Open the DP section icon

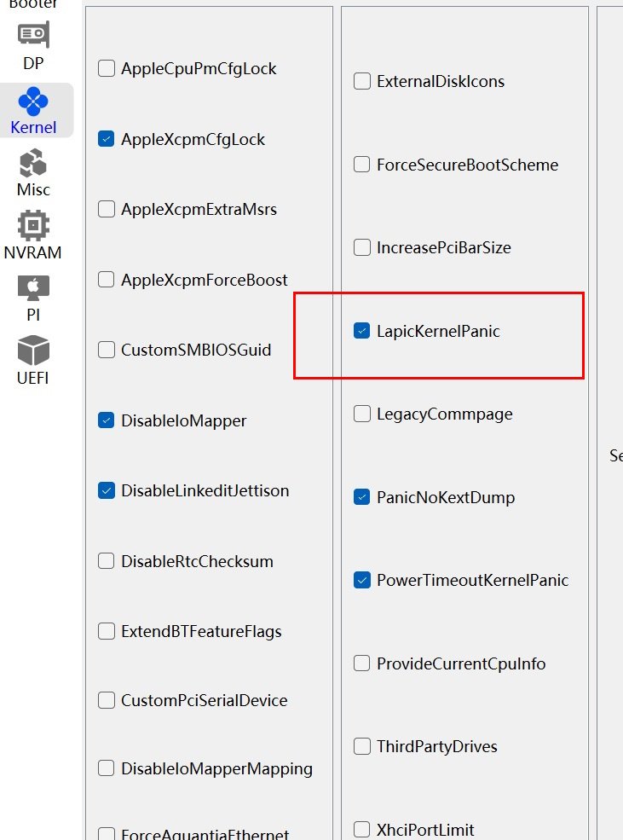pyautogui.click(x=33, y=36)
